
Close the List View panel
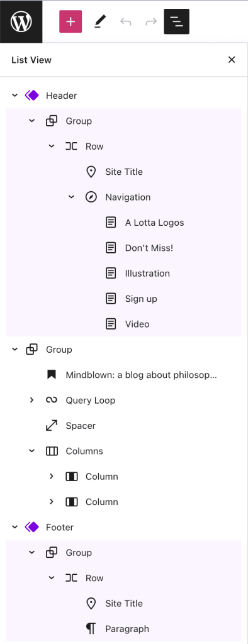point(232,60)
